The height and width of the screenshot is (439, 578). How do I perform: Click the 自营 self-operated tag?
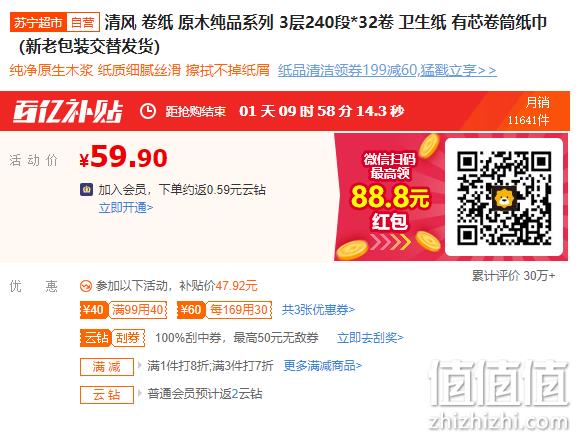coord(83,23)
